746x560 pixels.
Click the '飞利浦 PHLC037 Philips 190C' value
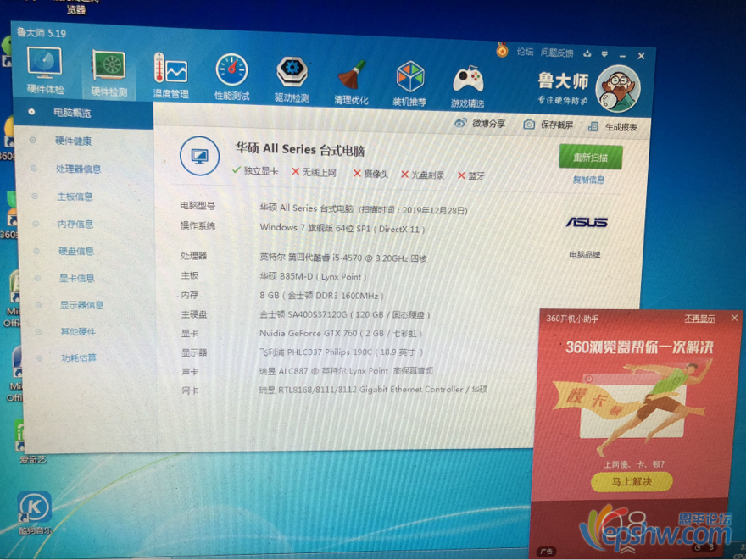click(x=341, y=352)
